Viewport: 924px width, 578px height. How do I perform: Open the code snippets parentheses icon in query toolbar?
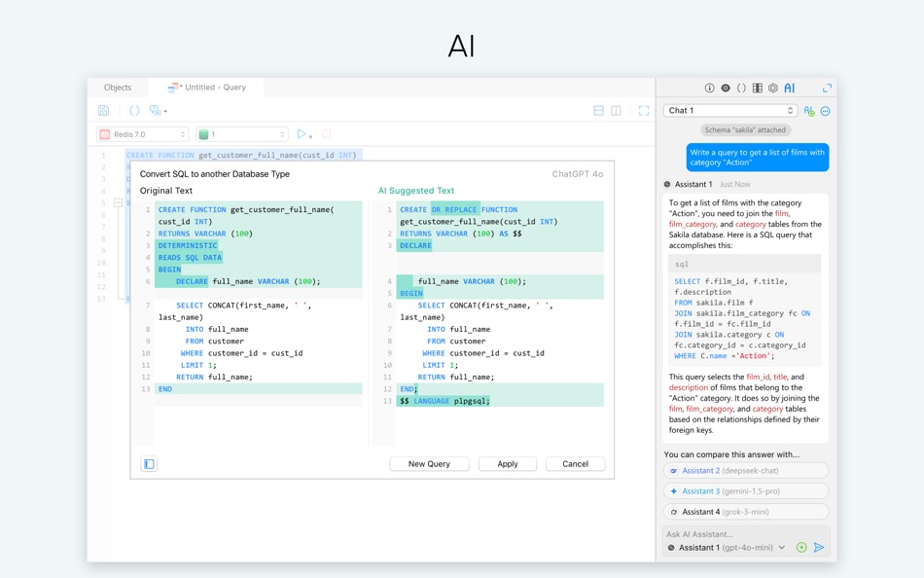(134, 110)
